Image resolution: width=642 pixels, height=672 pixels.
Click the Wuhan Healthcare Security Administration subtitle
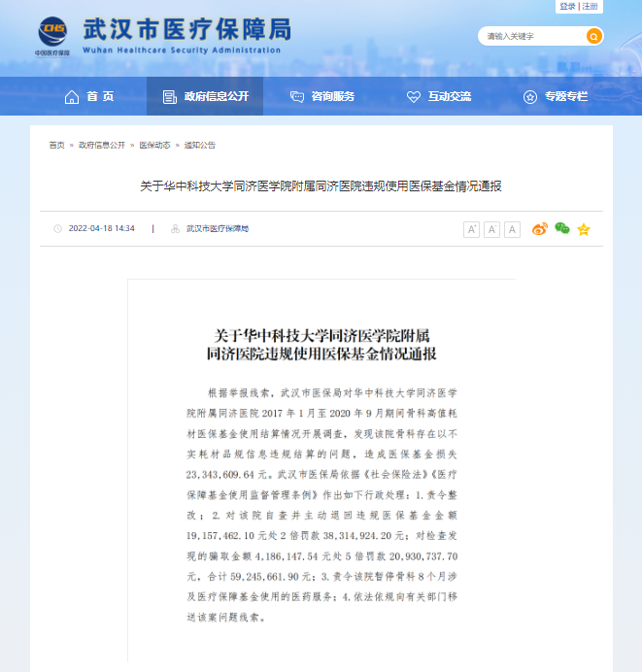tap(182, 50)
